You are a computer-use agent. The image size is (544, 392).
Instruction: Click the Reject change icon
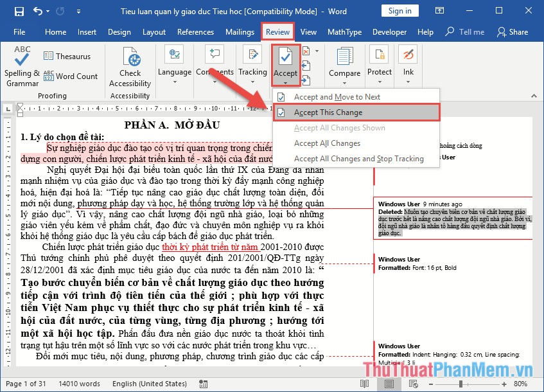click(306, 51)
